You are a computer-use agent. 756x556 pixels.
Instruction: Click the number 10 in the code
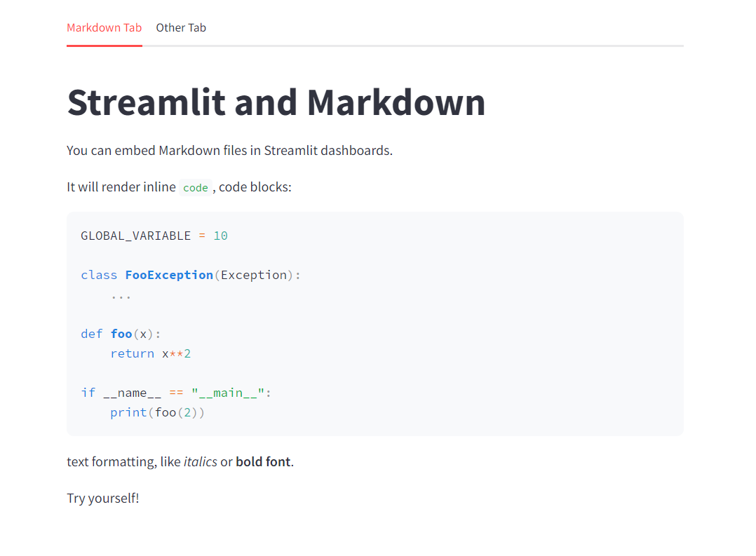pos(220,236)
